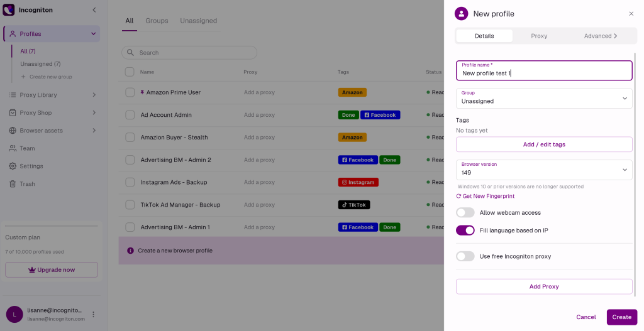The width and height of the screenshot is (644, 331).
Task: Click the info icon in the Create a new browser profile banner
Action: pyautogui.click(x=130, y=251)
